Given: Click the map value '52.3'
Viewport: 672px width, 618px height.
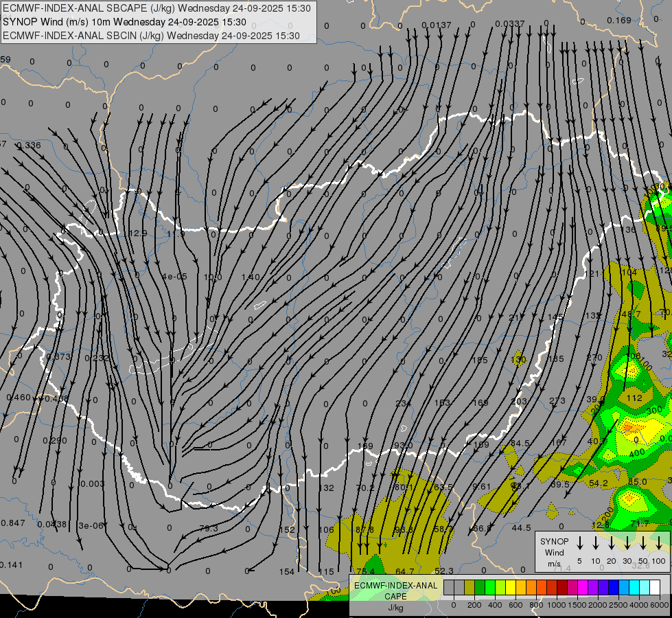Looking at the screenshot, I should [x=444, y=571].
